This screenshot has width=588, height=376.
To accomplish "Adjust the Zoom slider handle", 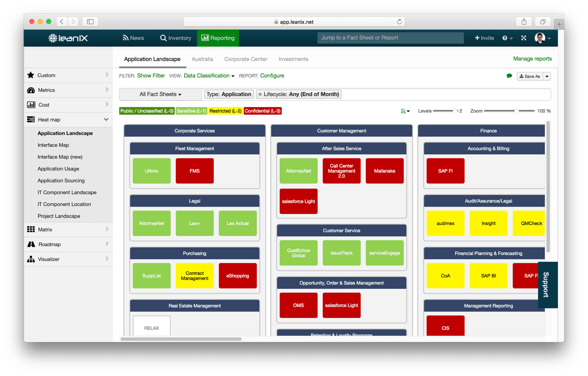I will pos(517,111).
